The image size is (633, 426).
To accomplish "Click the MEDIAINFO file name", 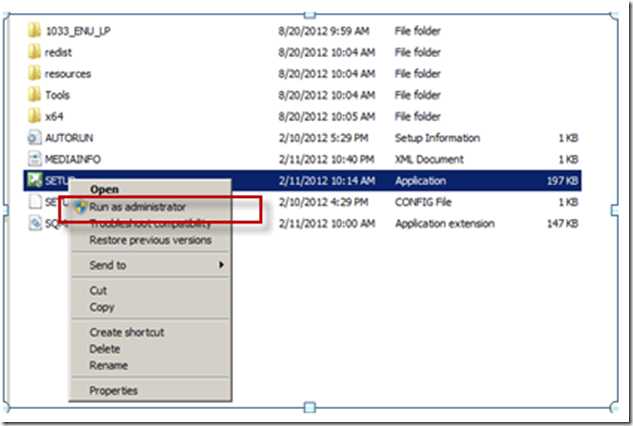I will [x=73, y=159].
